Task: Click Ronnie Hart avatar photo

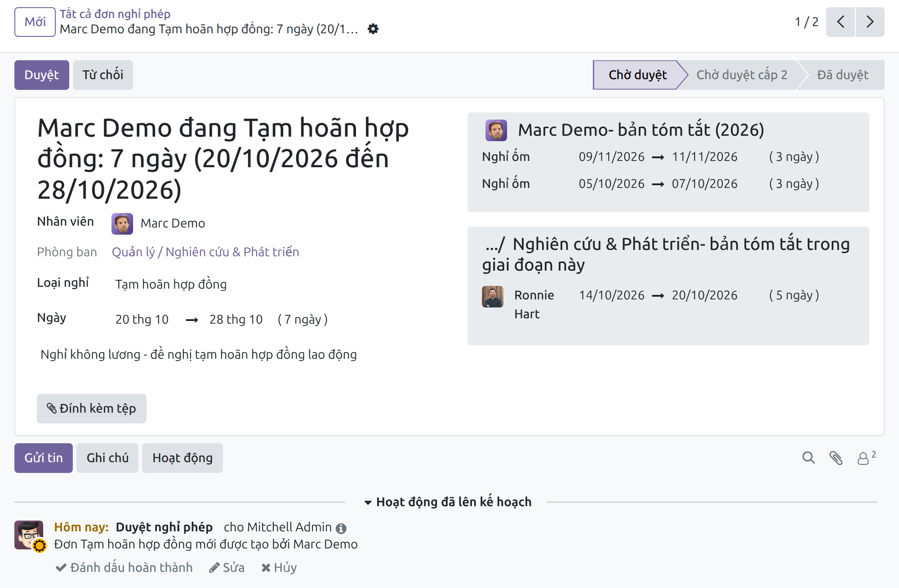Action: coord(493,297)
